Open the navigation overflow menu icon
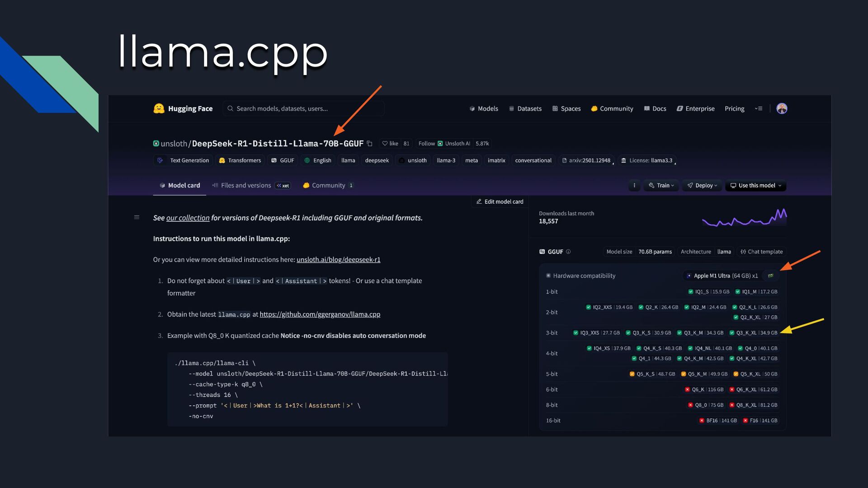The height and width of the screenshot is (488, 868). tap(759, 108)
